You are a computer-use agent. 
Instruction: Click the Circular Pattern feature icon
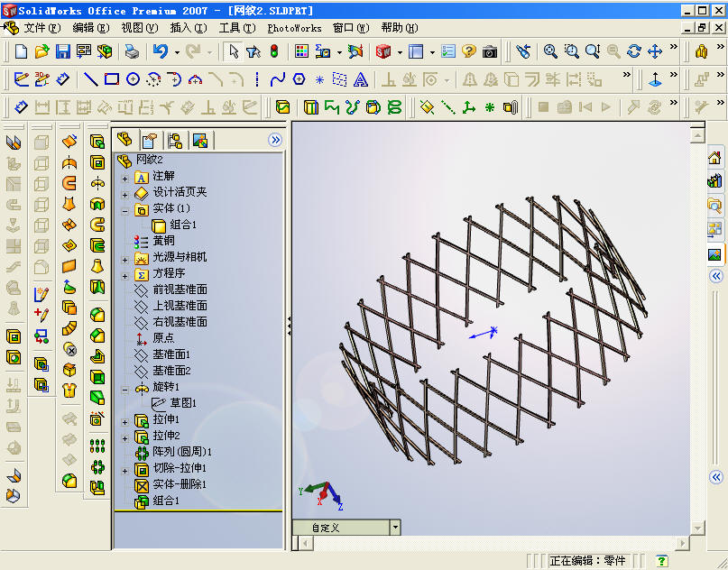(97, 467)
